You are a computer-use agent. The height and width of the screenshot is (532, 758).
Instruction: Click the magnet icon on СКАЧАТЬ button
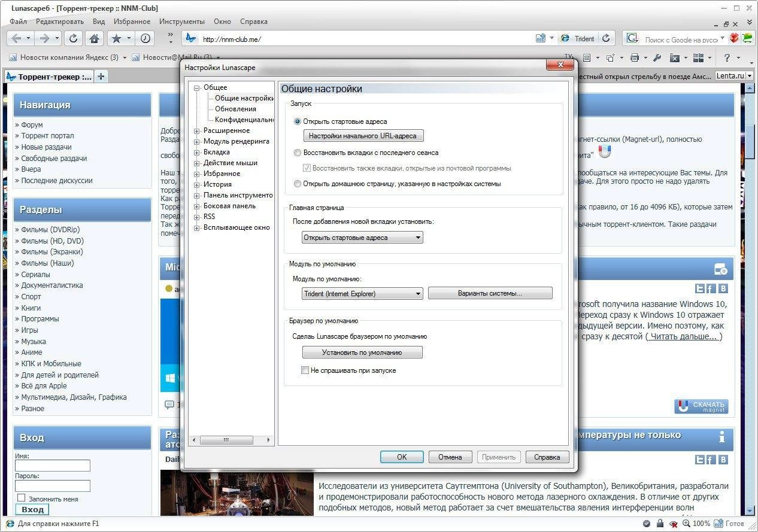click(x=683, y=407)
